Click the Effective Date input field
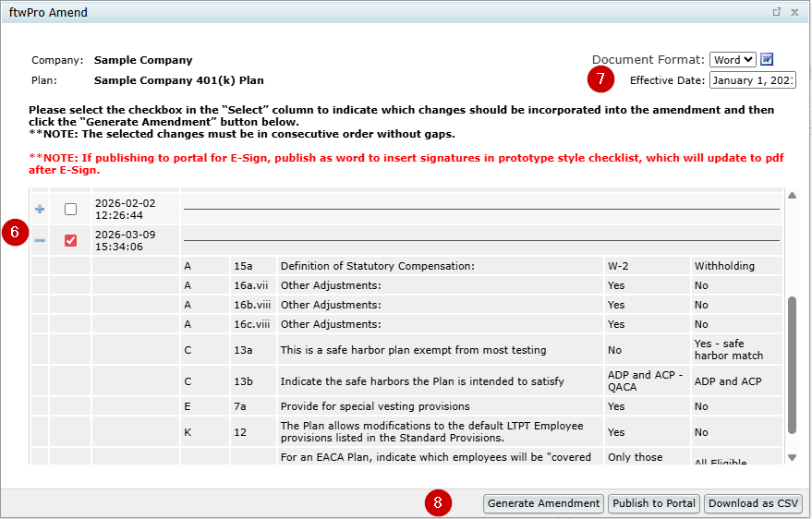 [753, 80]
